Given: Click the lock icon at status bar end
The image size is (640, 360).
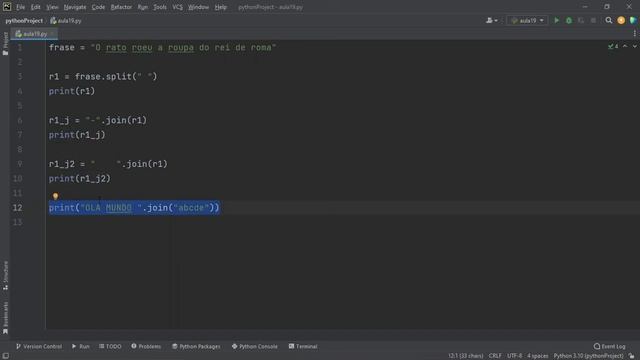Looking at the screenshot, I should click(631, 356).
